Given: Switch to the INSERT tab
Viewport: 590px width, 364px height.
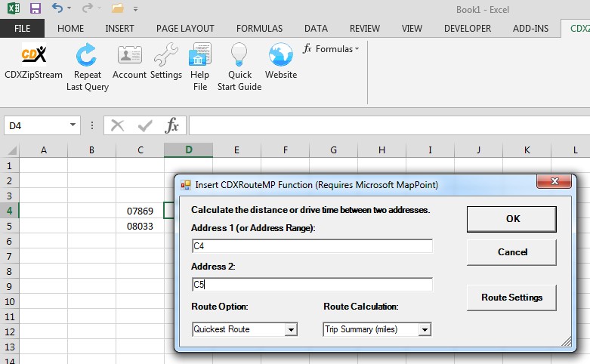Looking at the screenshot, I should [x=119, y=29].
